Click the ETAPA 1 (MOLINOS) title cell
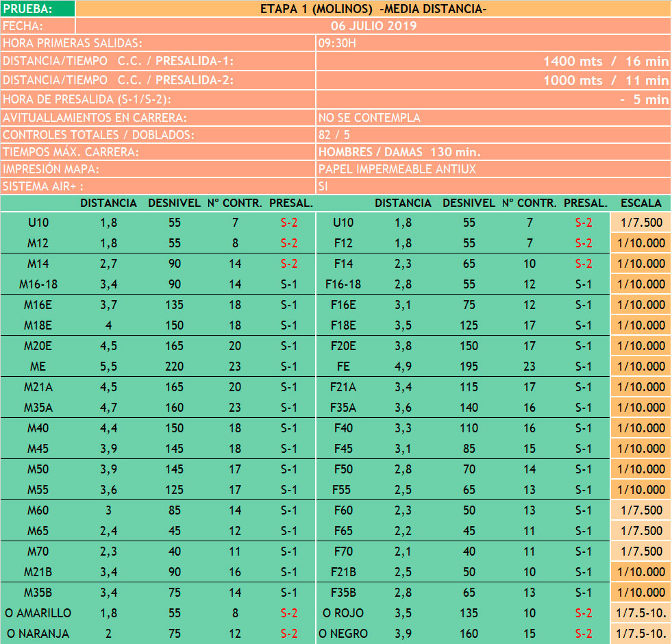 pyautogui.click(x=373, y=9)
